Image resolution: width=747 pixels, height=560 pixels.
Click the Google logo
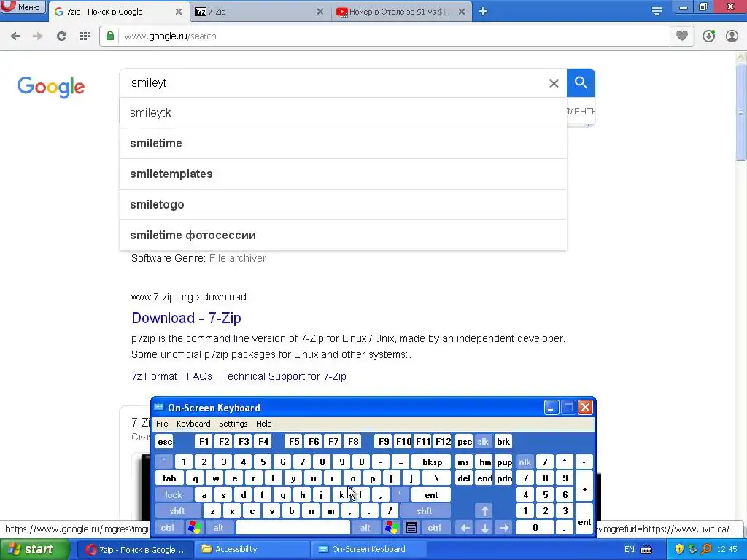pyautogui.click(x=51, y=87)
